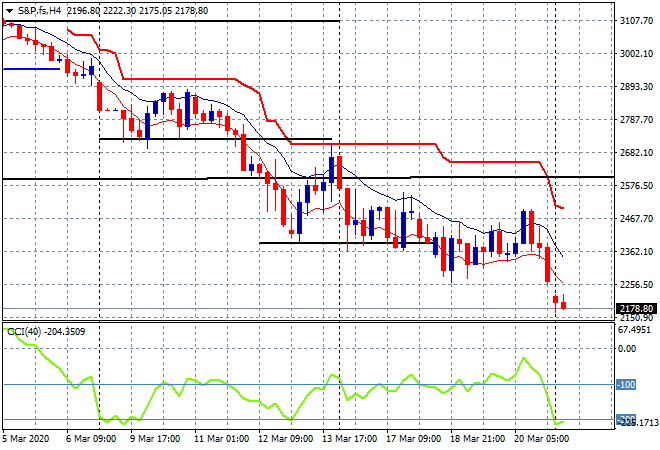The height and width of the screenshot is (450, 660).
Task: Select the CCI scale value 0.00
Action: [x=627, y=349]
